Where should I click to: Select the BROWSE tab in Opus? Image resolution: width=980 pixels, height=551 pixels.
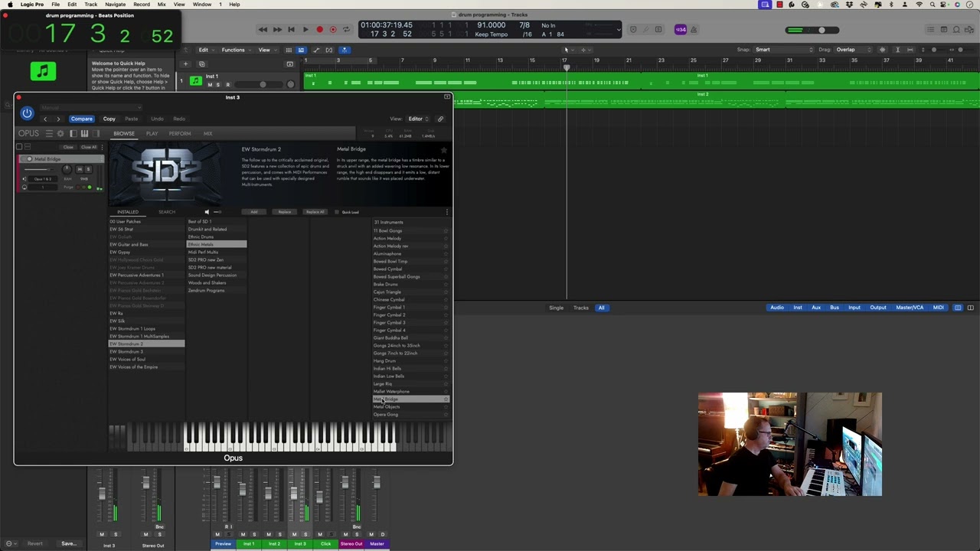click(124, 134)
